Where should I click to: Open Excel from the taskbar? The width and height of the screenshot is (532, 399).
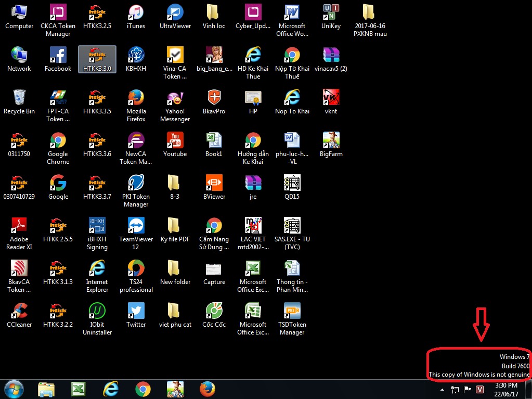79,389
